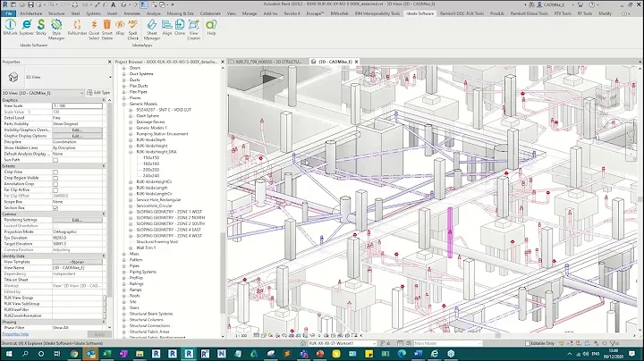
Task: Enable the Annotation Crop checkbox
Action: pos(55,184)
